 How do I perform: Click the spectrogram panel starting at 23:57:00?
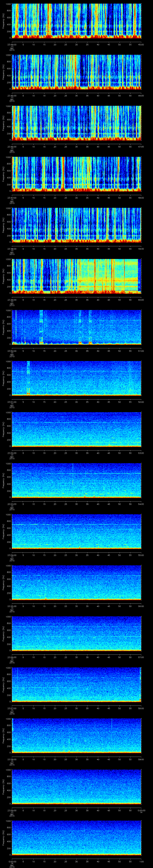(77, 685)
